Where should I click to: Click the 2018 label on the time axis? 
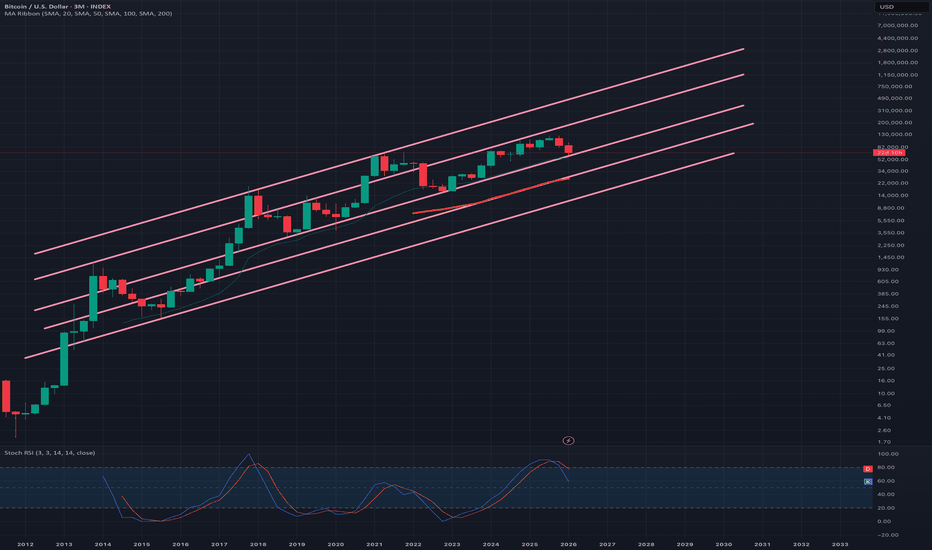pos(258,544)
